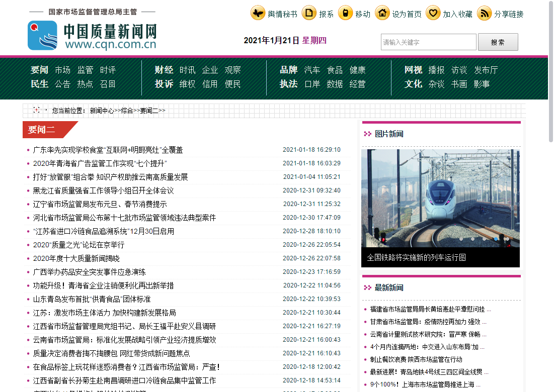Open article 2020“质量之光”论坛在京举行
554x392 pixels.
78,245
